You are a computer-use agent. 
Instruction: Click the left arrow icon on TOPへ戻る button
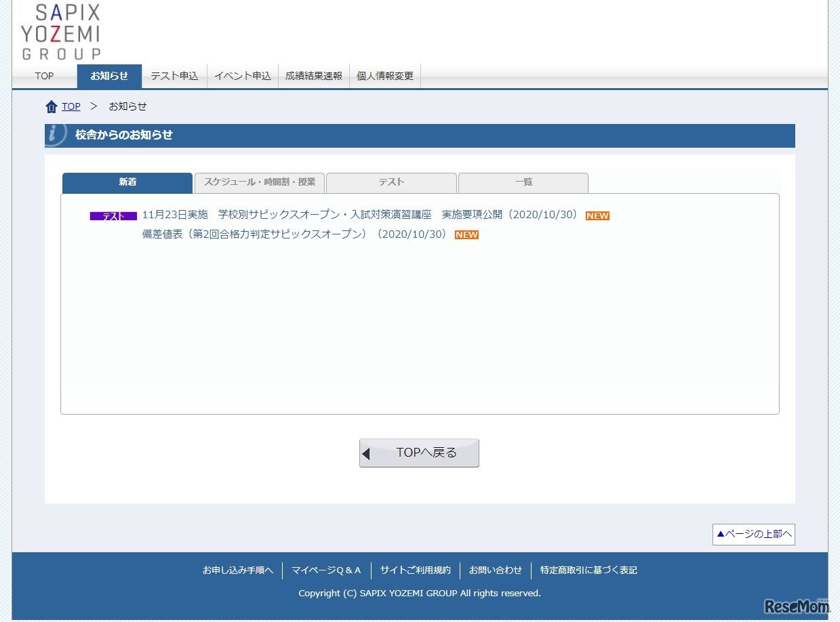coord(367,453)
